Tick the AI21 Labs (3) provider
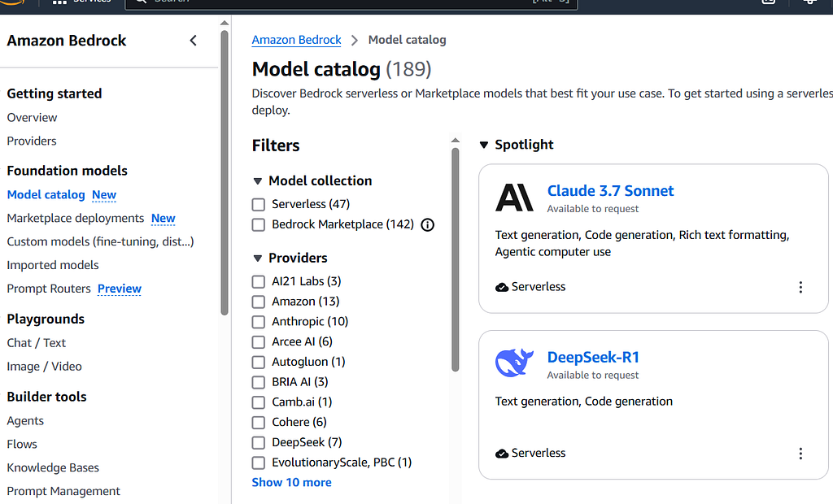Screen dimensions: 833x504 pos(259,281)
